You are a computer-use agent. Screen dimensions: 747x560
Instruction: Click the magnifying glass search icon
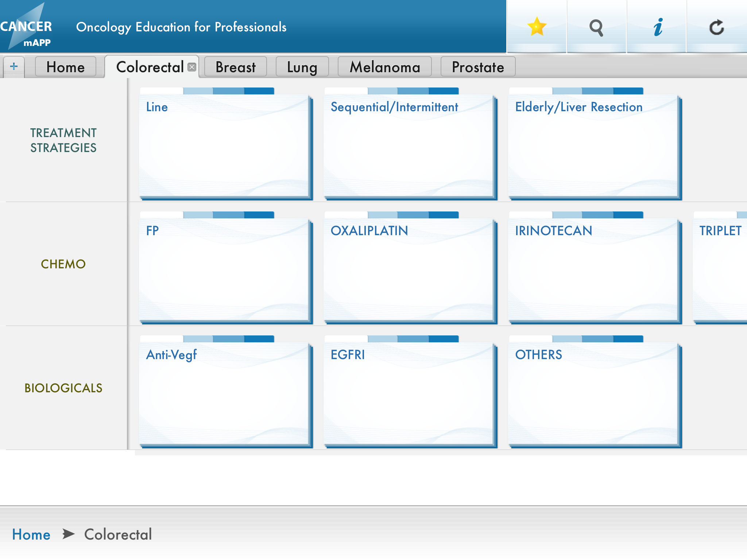[x=596, y=27]
